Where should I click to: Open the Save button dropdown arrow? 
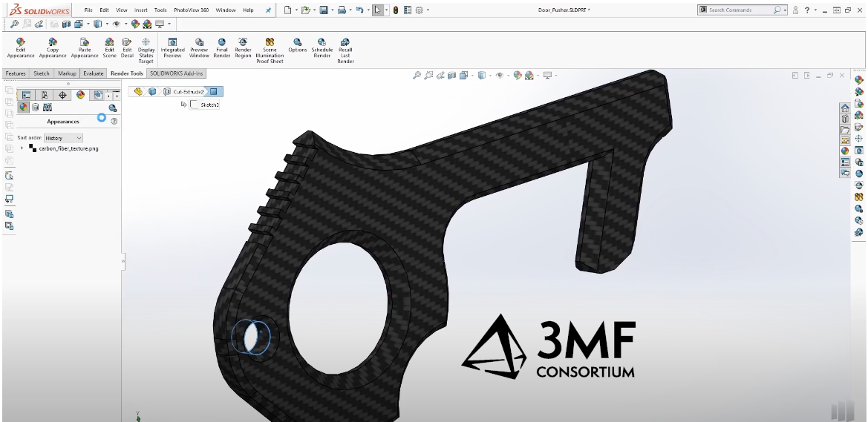[x=332, y=10]
